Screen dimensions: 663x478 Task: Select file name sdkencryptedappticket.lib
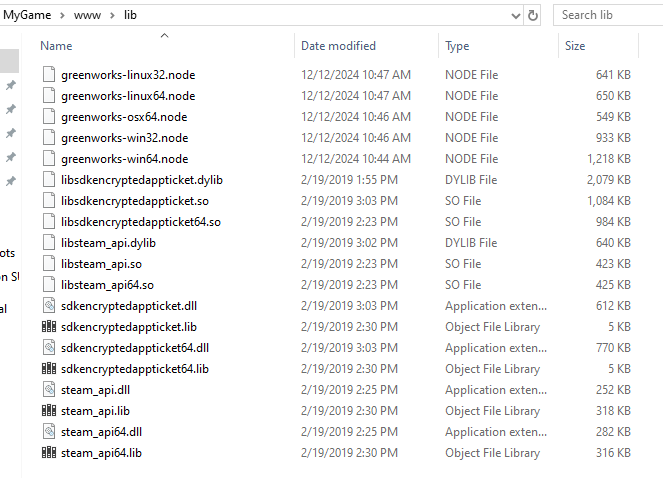[x=129, y=327]
